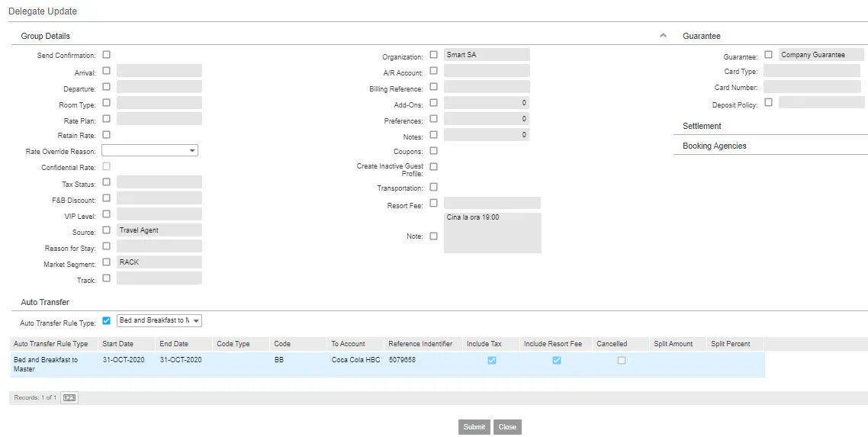Check Cancelled box in the BB row
868x437 pixels.
tap(622, 360)
